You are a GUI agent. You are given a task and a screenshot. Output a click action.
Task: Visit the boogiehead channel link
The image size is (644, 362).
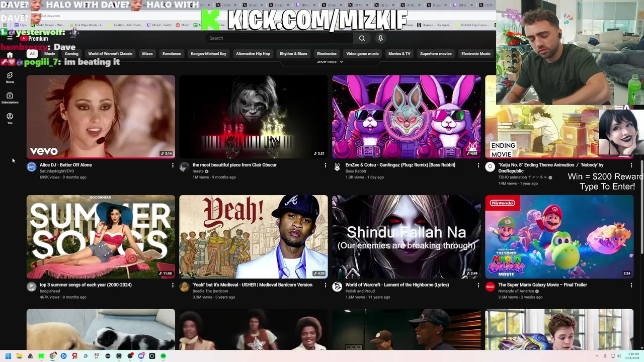pos(50,291)
